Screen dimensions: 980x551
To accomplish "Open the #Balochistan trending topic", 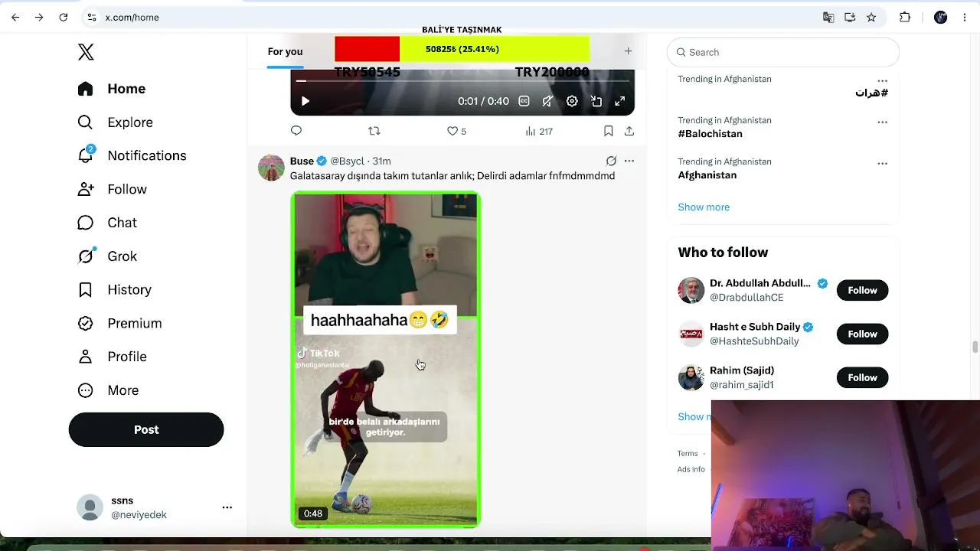I will point(710,134).
